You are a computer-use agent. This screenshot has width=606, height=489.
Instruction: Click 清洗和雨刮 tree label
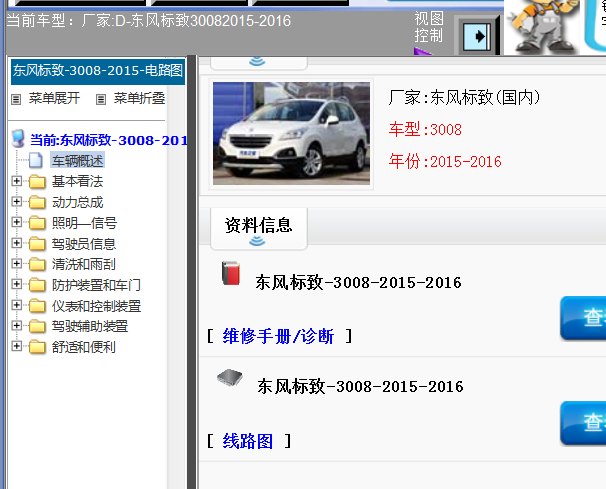[x=84, y=264]
